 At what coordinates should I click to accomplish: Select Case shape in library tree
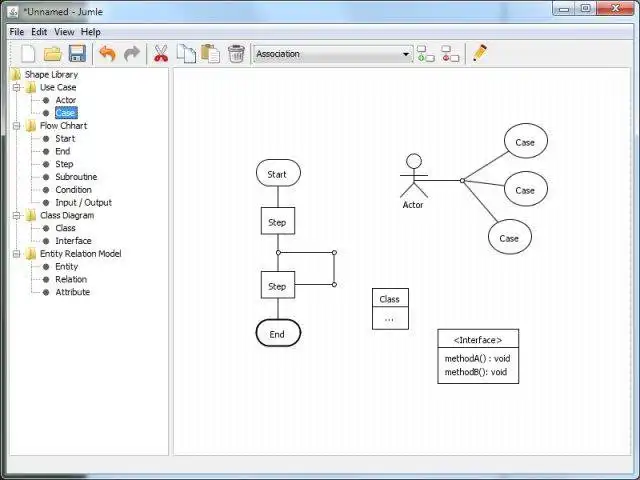tap(66, 113)
